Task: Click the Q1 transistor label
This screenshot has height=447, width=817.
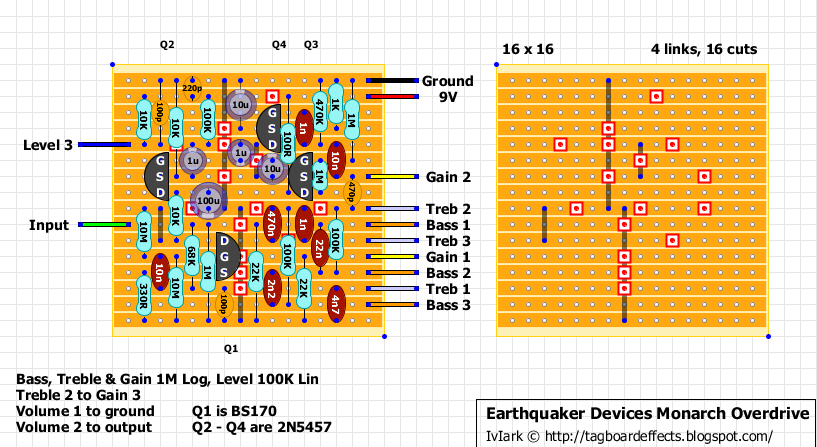Action: coord(231,349)
